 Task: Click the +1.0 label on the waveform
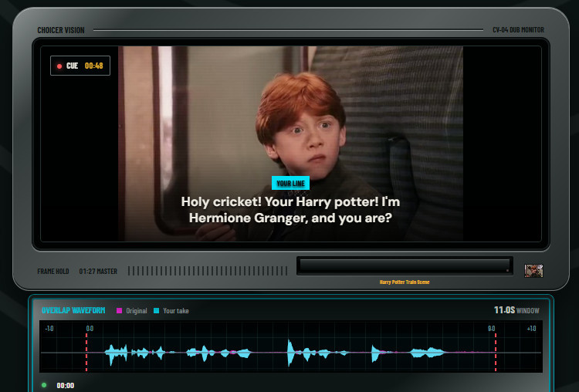pos(531,329)
